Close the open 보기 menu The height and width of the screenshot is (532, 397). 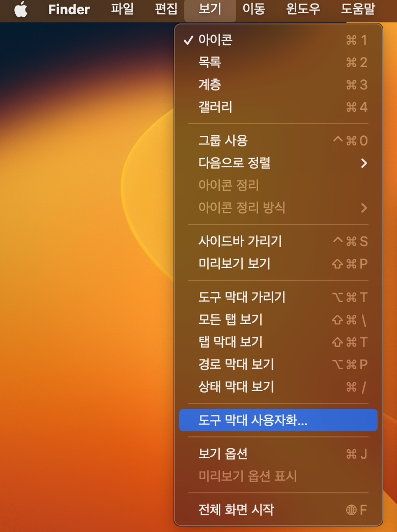click(210, 9)
